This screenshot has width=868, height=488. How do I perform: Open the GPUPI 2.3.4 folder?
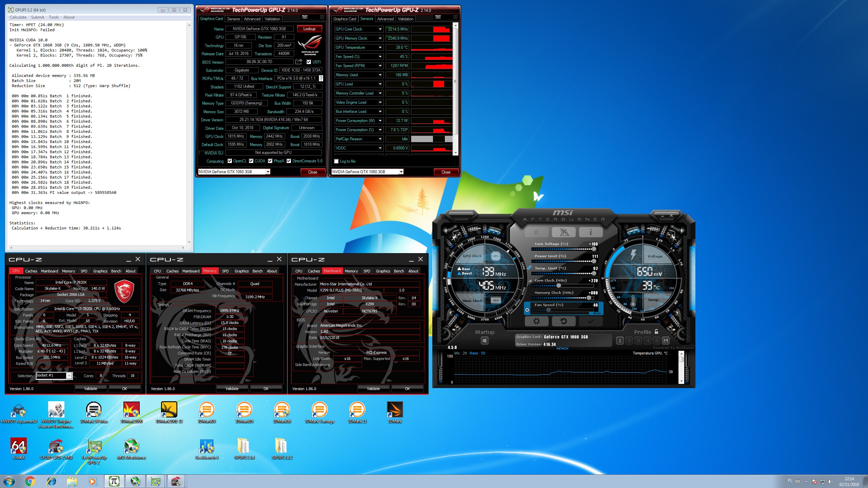pos(244,449)
